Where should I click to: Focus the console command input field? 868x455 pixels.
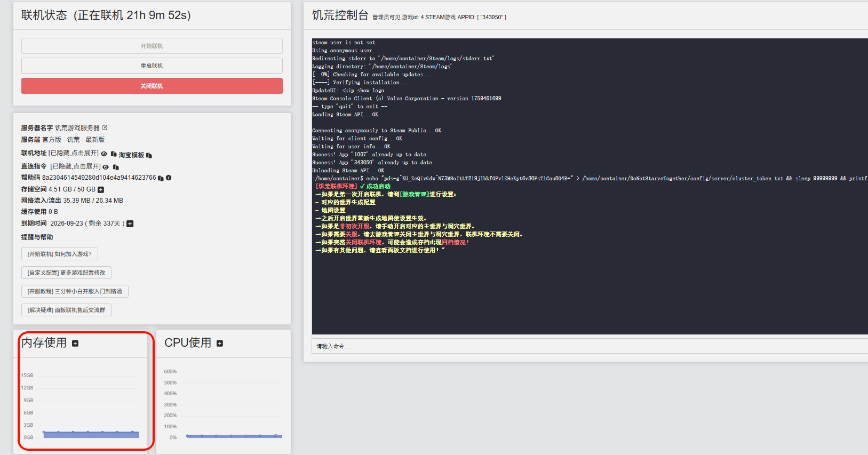click(x=587, y=346)
